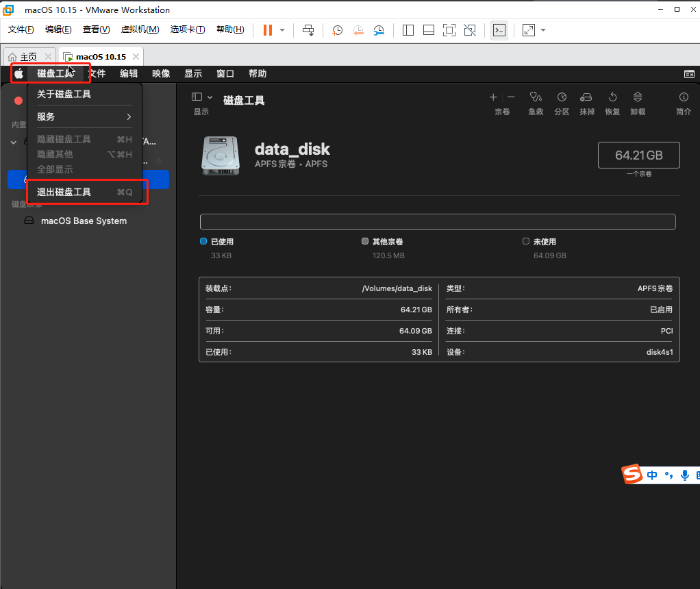700x589 pixels.
Task: Open the stretch guest dropdown arrow
Action: pos(543,30)
